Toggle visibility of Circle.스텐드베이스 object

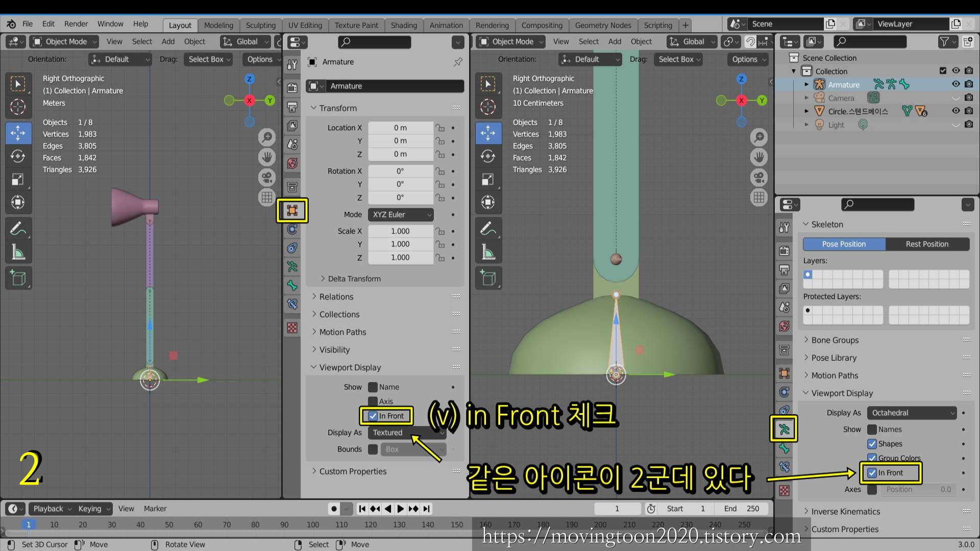click(955, 111)
